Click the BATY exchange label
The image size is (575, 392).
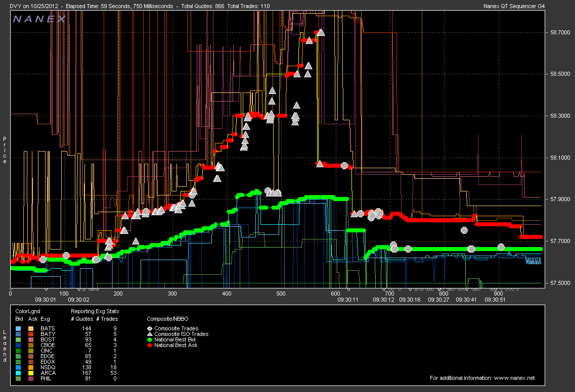click(x=48, y=334)
